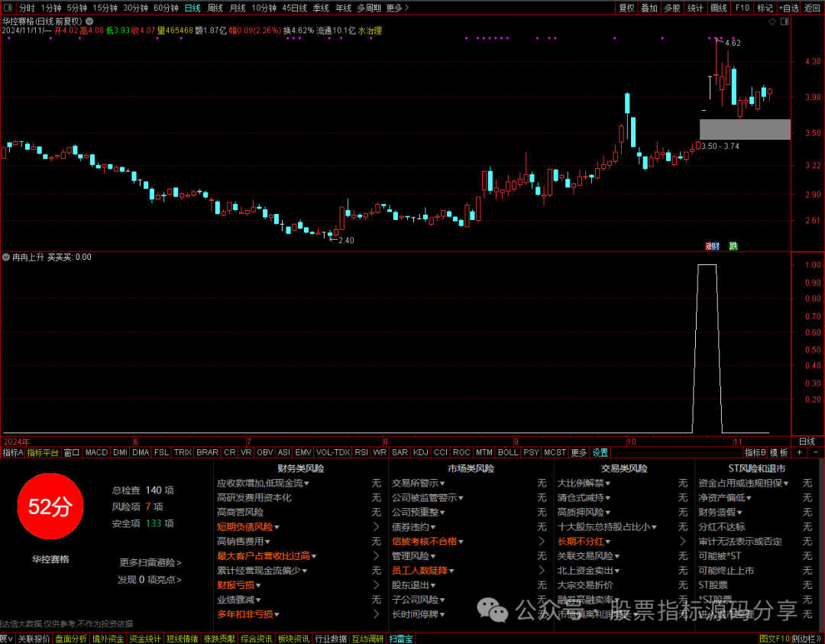Open arrow for 财报亏损 details
The width and height of the screenshot is (825, 644).
[x=376, y=584]
